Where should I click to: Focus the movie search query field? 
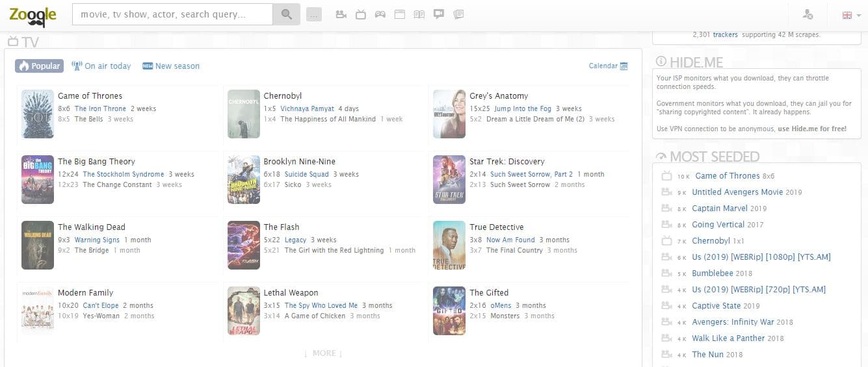(x=172, y=14)
